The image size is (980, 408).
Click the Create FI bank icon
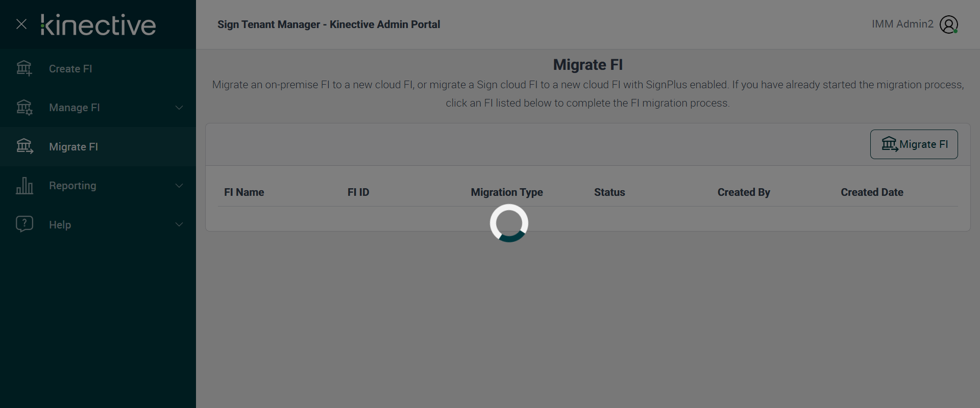tap(24, 68)
